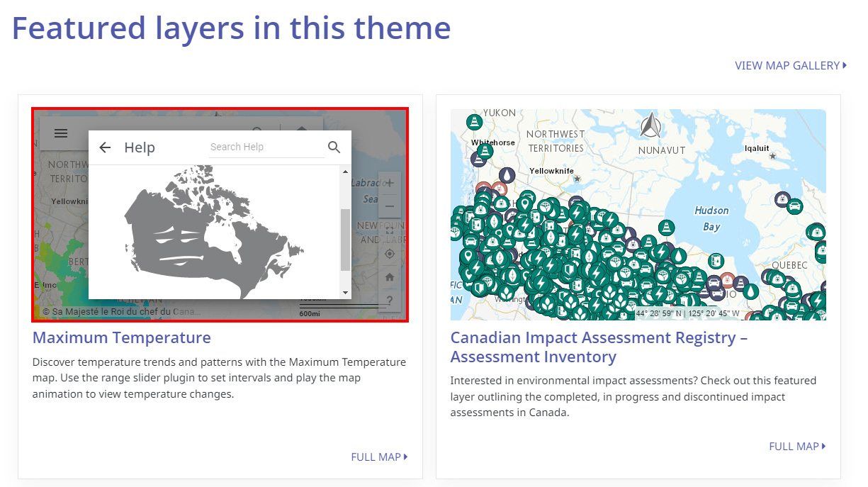
Task: Activate the find-my-location tool
Action: click(389, 253)
